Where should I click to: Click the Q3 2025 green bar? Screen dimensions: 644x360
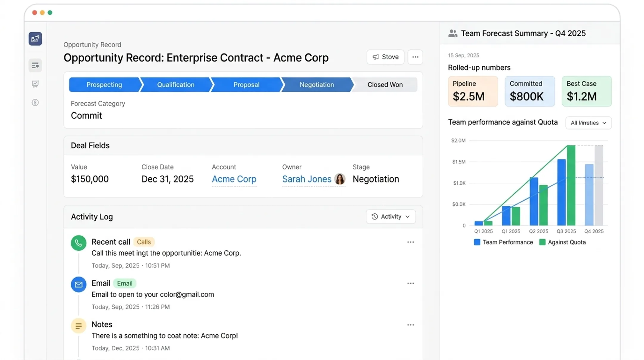click(571, 185)
